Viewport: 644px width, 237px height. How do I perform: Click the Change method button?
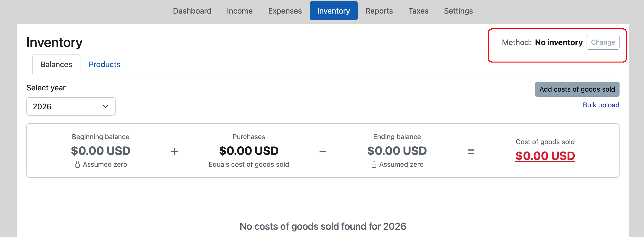pyautogui.click(x=603, y=42)
